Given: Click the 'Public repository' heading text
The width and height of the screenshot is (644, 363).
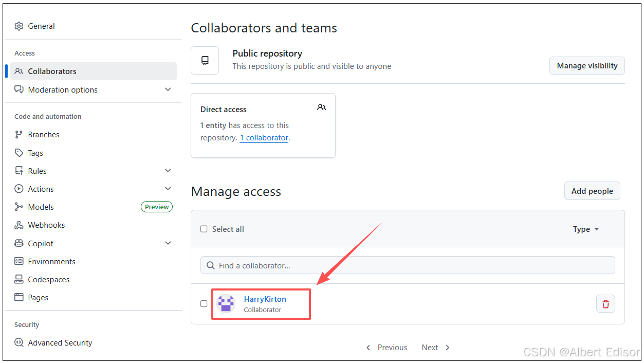Looking at the screenshot, I should pyautogui.click(x=267, y=53).
